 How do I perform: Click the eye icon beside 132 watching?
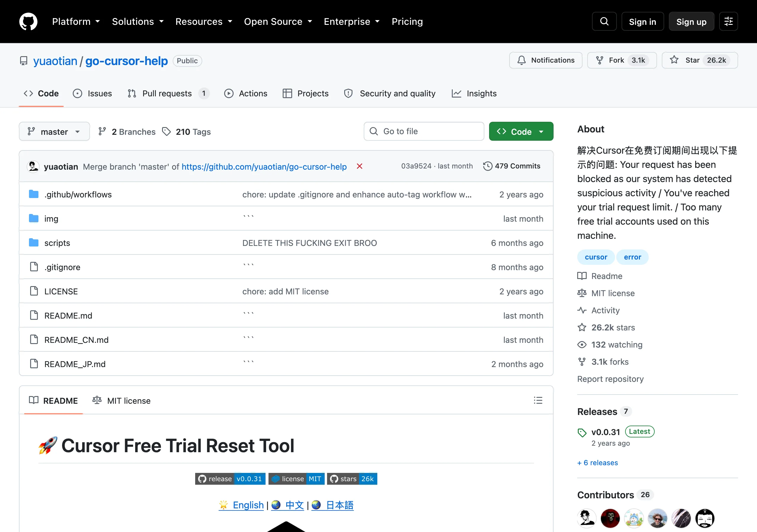(582, 344)
